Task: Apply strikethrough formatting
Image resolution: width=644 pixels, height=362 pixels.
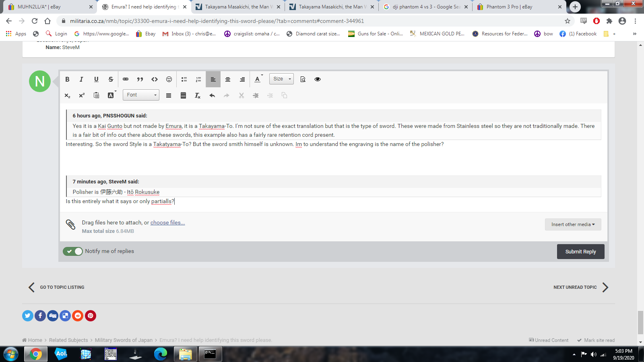Action: (111, 79)
